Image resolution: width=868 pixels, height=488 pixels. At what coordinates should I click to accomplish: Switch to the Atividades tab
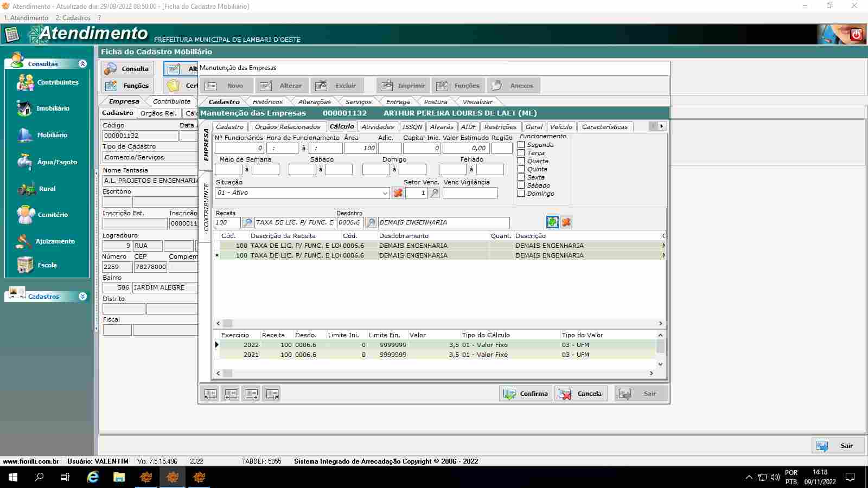[378, 127]
